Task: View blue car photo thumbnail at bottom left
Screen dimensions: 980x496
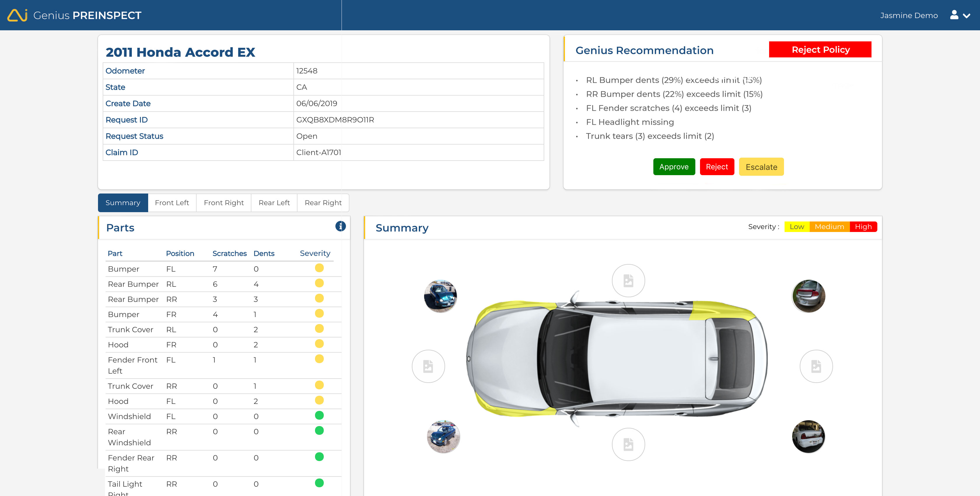Action: 443,436
